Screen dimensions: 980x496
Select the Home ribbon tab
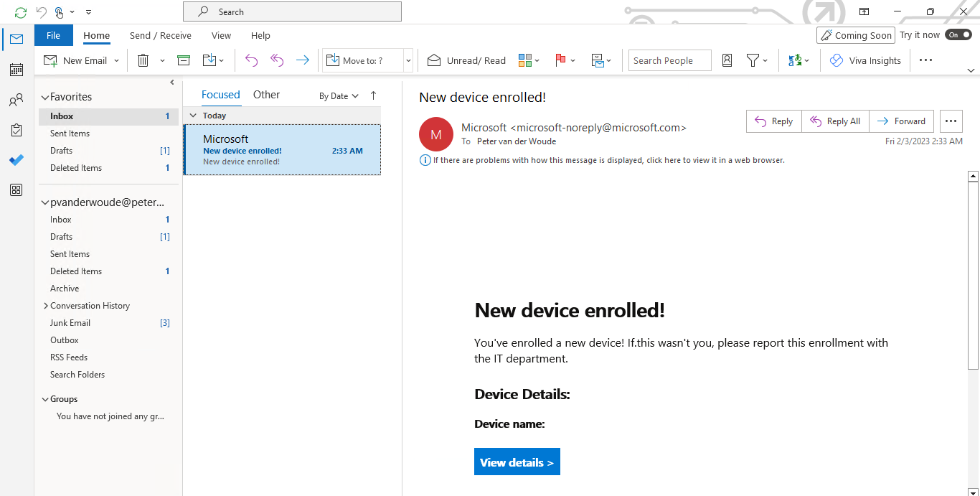(97, 35)
